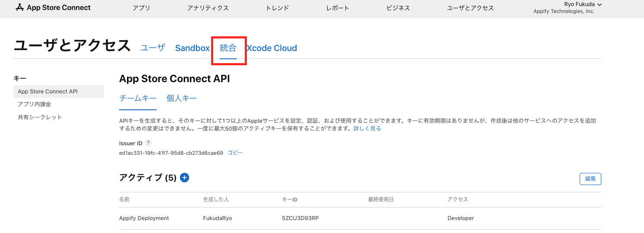Click the コピー link next to Issuer ID

[235, 153]
